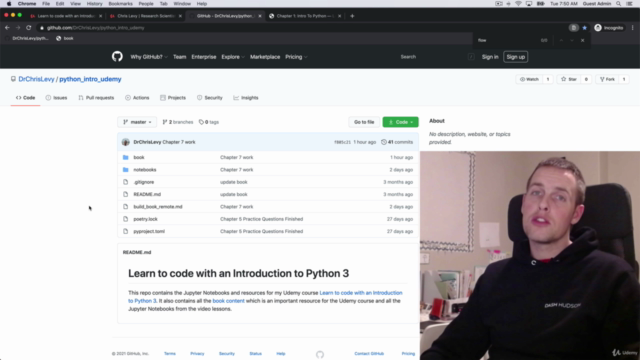Click the Watch button

pyautogui.click(x=529, y=79)
